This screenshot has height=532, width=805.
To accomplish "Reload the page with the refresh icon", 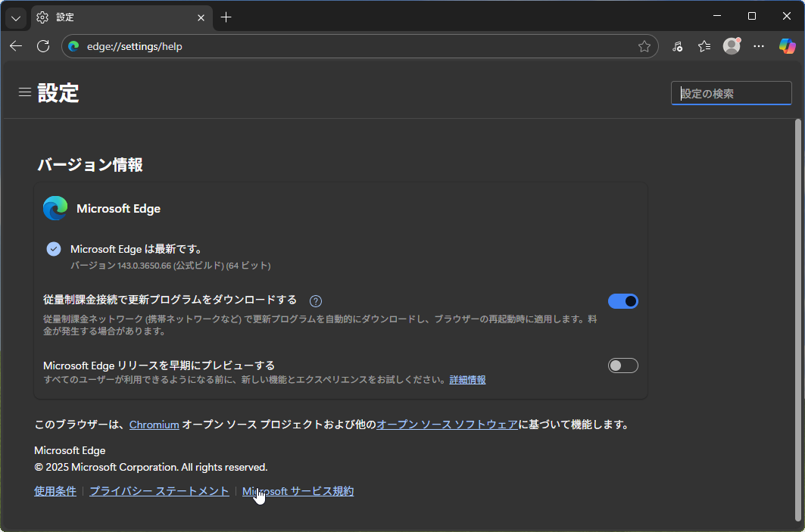I will (43, 46).
